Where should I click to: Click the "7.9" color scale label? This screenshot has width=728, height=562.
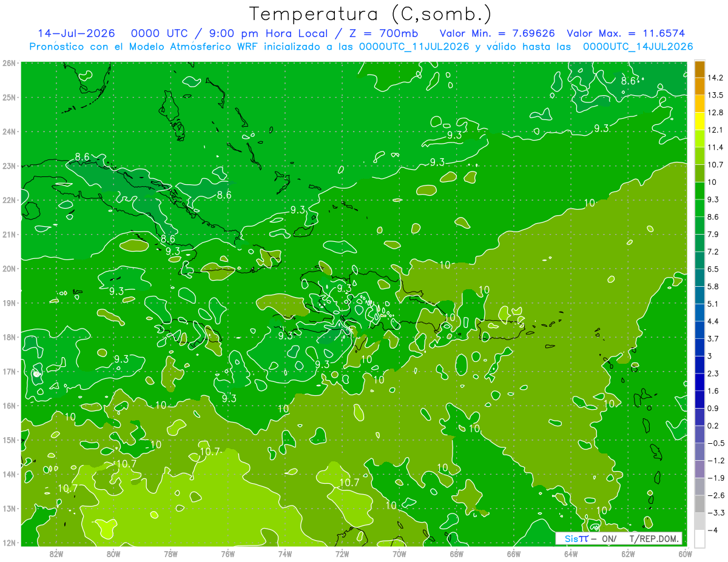713,234
